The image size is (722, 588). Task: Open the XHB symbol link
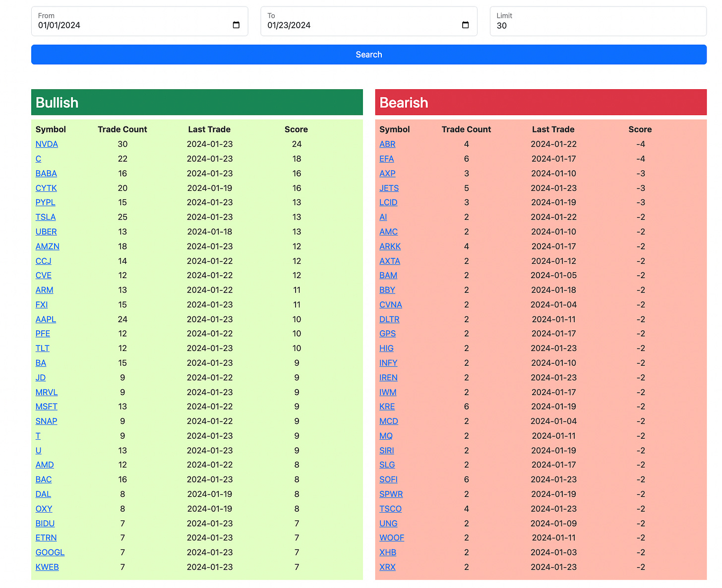[x=388, y=553]
